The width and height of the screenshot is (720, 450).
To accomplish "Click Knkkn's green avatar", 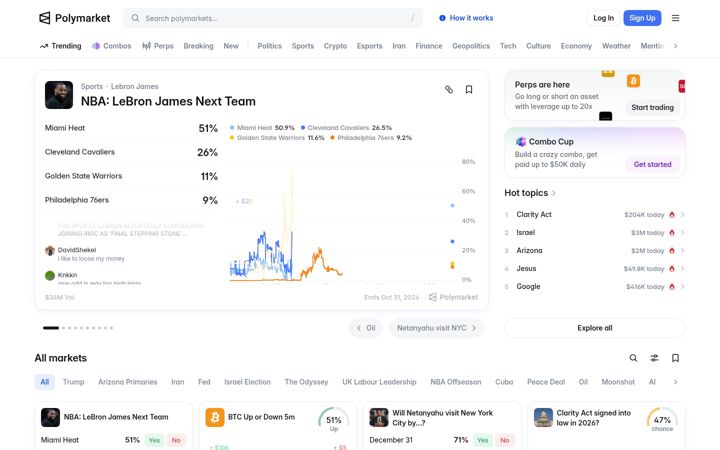I will click(x=50, y=276).
